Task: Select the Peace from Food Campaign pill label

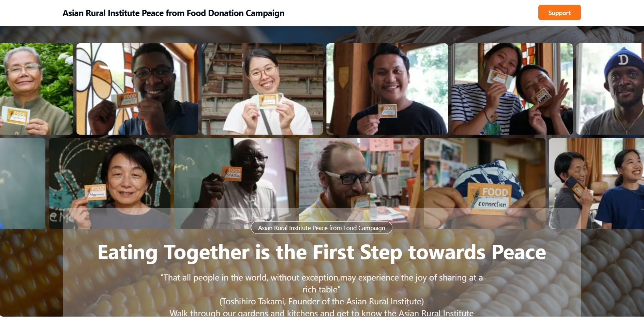Action: [321, 228]
